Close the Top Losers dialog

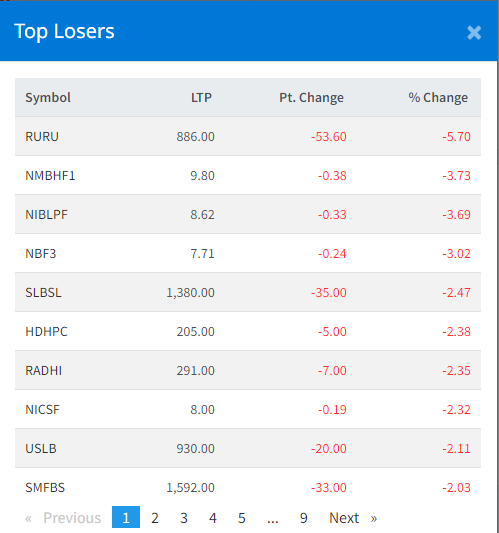(474, 33)
